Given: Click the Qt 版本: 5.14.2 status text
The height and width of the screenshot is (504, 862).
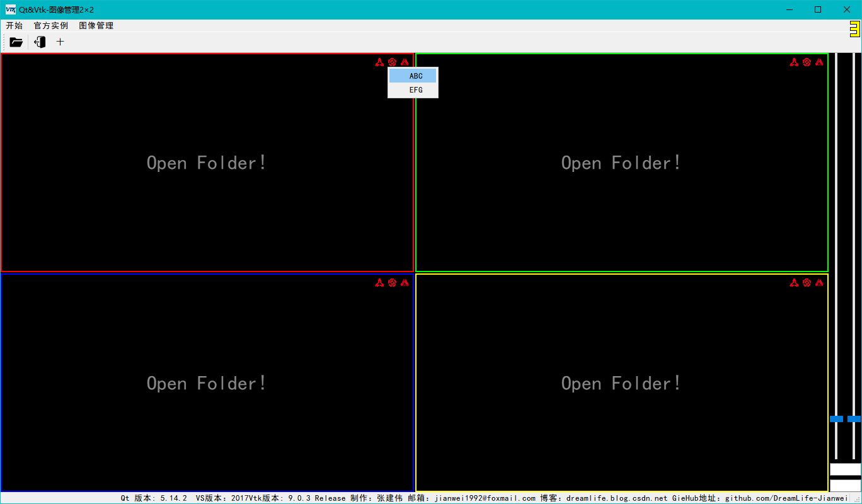Looking at the screenshot, I should point(154,498).
